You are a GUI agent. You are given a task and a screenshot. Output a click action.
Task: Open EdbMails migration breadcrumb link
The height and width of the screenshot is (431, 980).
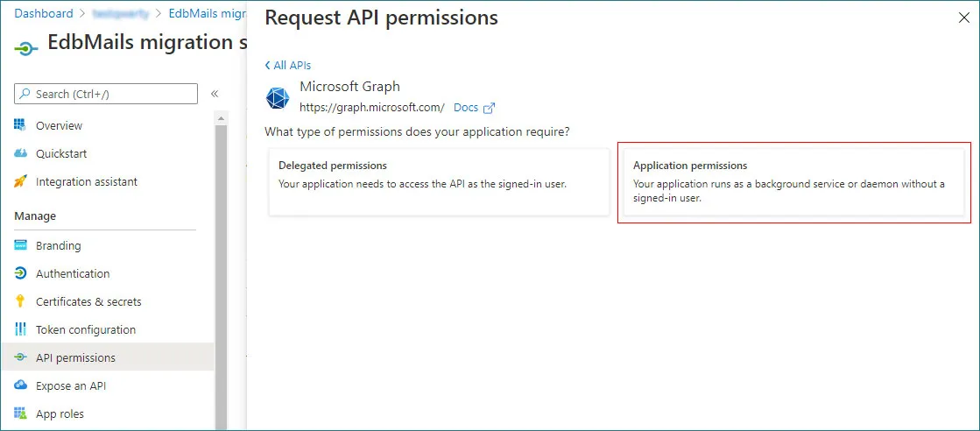(207, 13)
